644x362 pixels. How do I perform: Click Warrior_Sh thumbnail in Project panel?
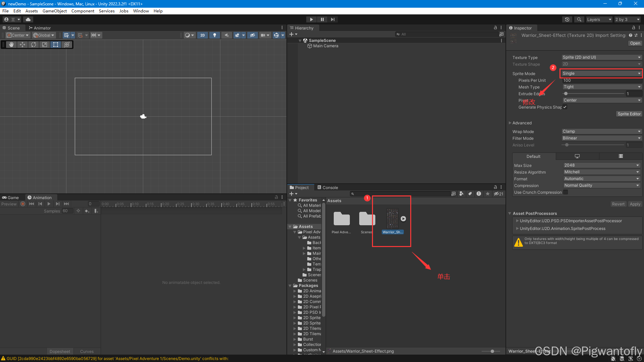(391, 218)
